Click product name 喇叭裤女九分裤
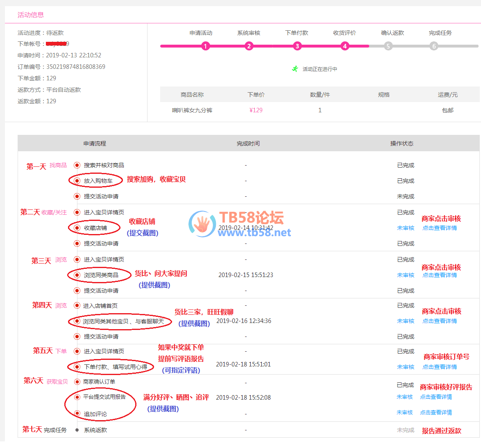Screen dimensions: 481x448 point(192,110)
